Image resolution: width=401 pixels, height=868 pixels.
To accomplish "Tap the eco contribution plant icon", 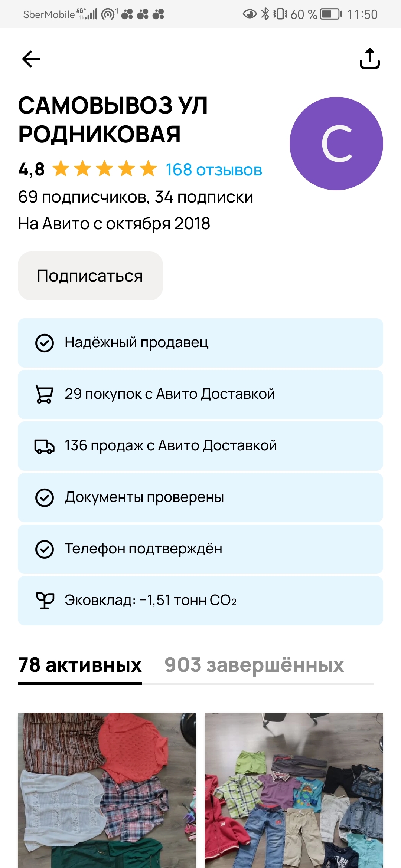I will point(45,601).
